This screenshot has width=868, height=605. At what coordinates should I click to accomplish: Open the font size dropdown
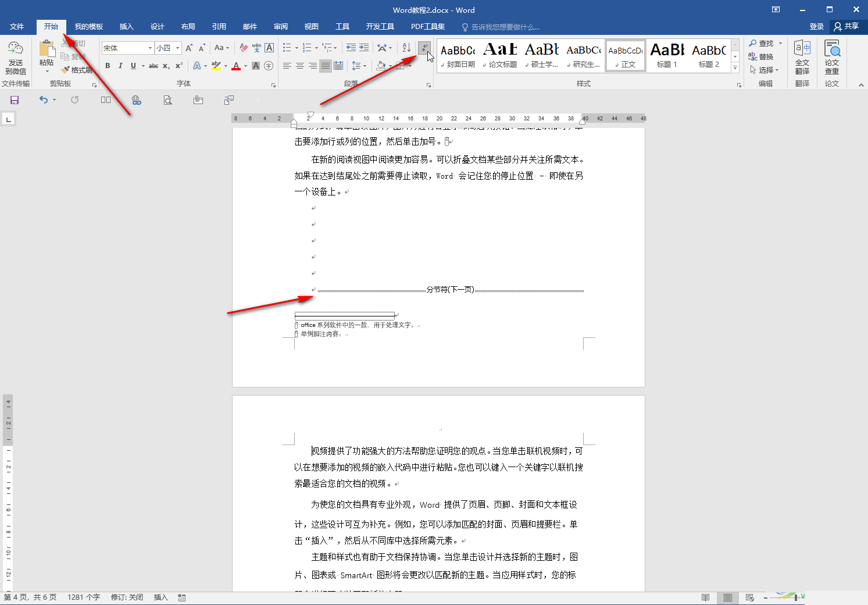coord(177,48)
